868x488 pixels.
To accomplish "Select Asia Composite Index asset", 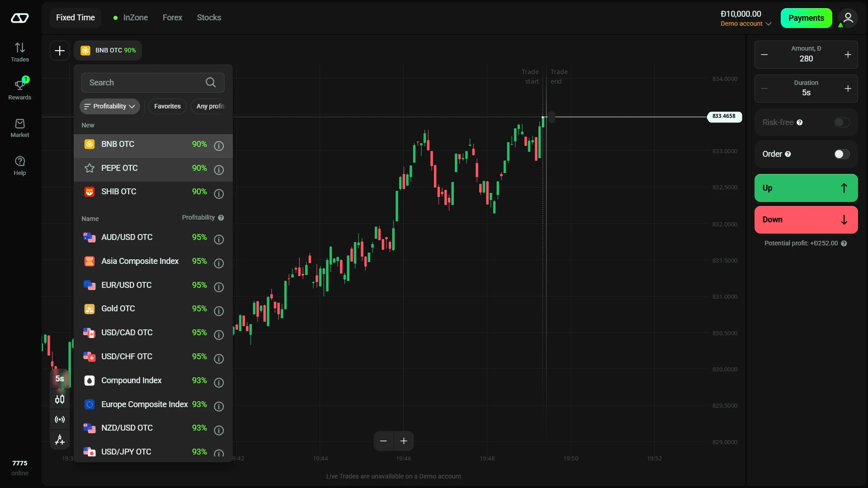I will [x=153, y=261].
